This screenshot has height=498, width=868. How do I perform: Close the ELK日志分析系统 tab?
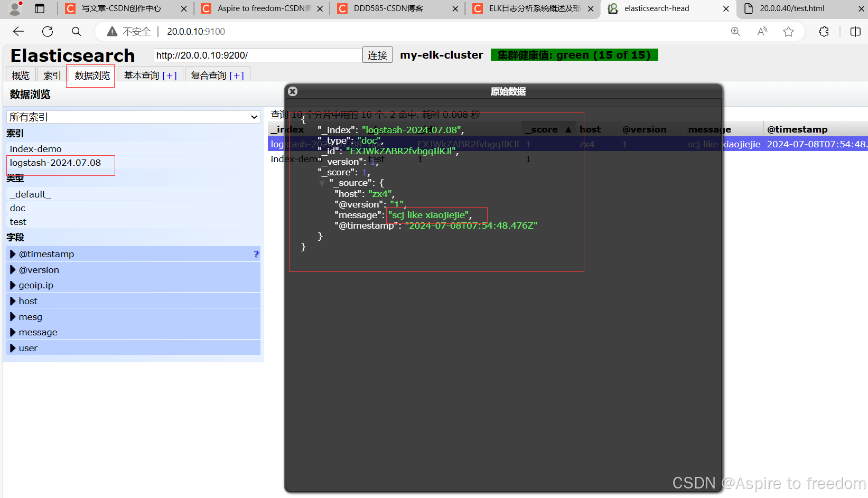pyautogui.click(x=591, y=9)
